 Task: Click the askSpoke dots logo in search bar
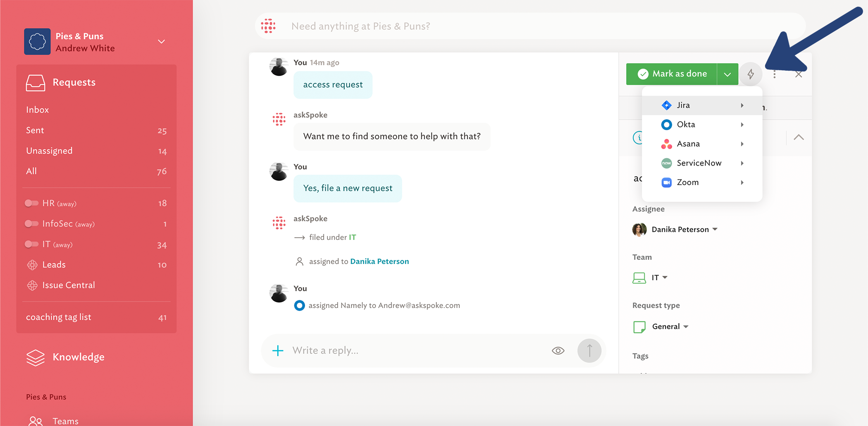pyautogui.click(x=268, y=26)
